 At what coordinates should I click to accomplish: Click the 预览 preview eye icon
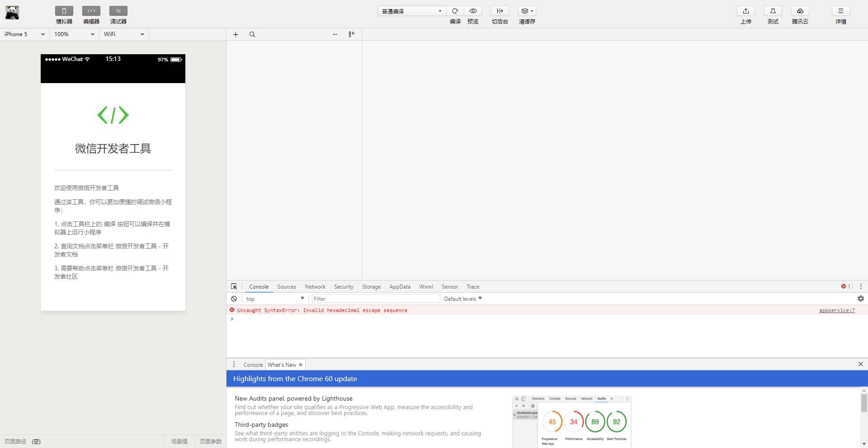pos(473,11)
